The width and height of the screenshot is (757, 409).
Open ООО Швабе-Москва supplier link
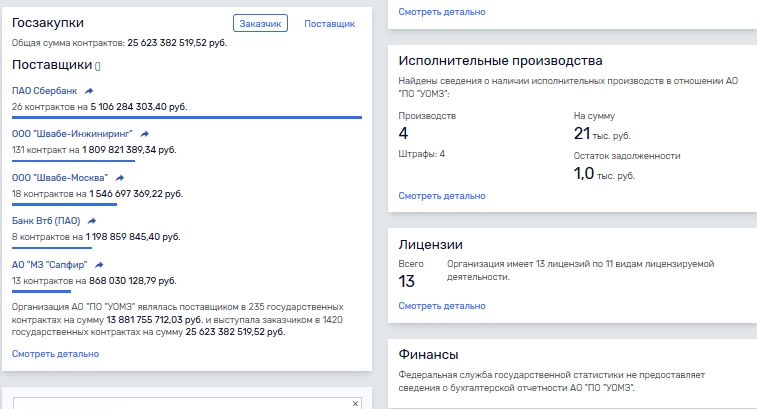[60, 178]
